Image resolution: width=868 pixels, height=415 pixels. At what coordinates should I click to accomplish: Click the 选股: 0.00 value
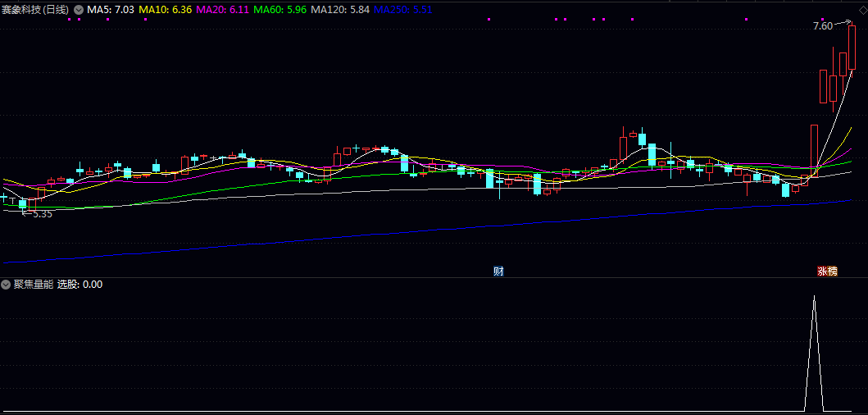[x=80, y=285]
